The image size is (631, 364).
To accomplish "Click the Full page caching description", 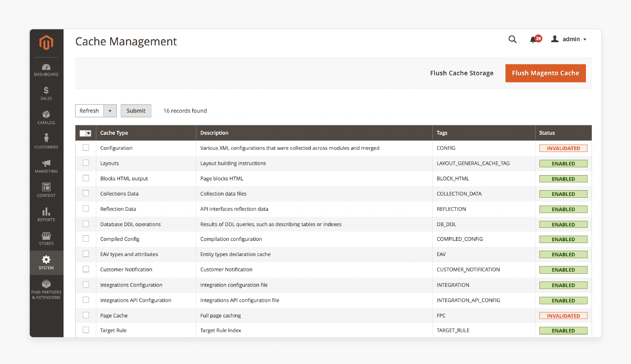I will pyautogui.click(x=221, y=316).
